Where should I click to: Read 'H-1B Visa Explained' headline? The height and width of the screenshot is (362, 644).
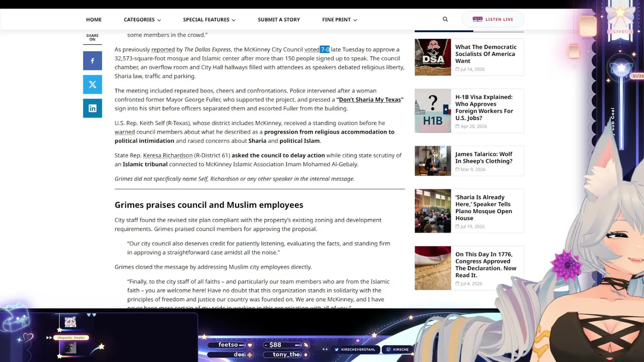[x=484, y=108]
